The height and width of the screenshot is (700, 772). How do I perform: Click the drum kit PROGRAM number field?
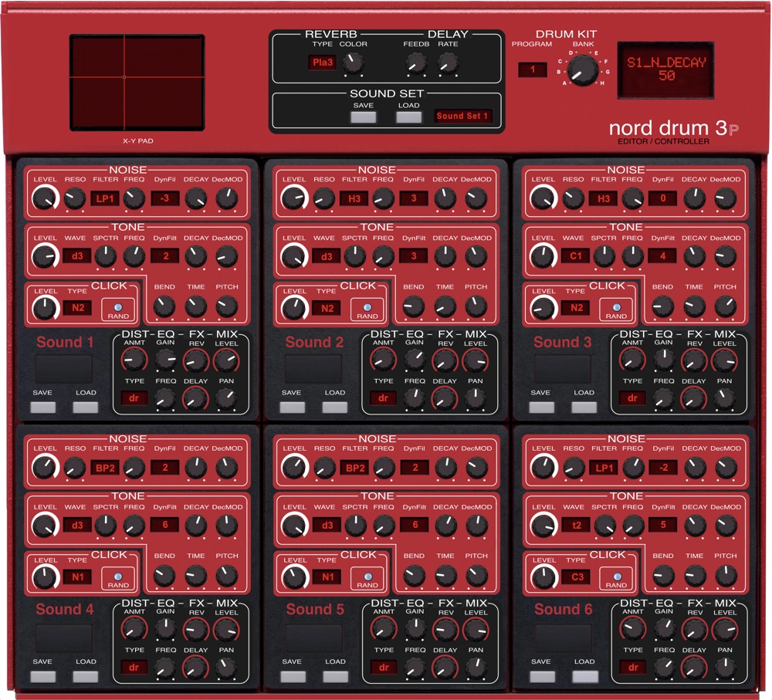tap(532, 69)
